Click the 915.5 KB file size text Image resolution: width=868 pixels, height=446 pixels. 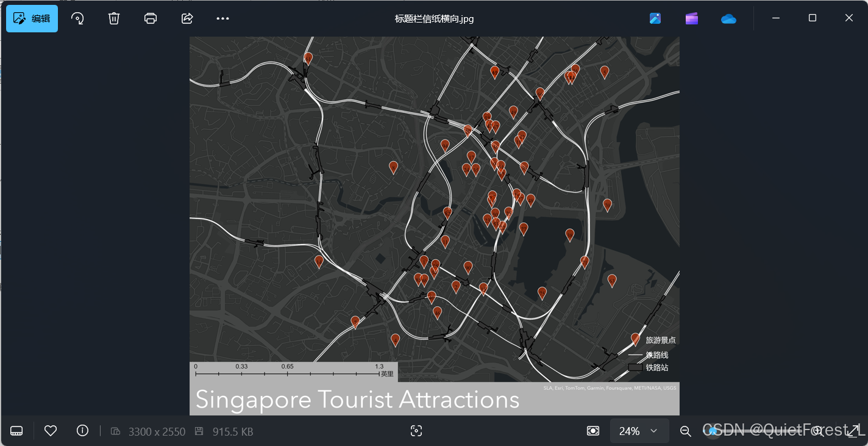[x=232, y=431]
